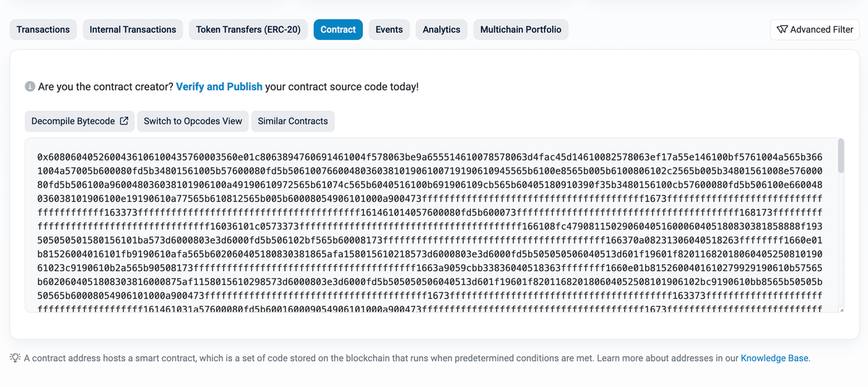The width and height of the screenshot is (868, 387).
Task: Click the bytecode box vertical scrollbar
Action: 841,156
